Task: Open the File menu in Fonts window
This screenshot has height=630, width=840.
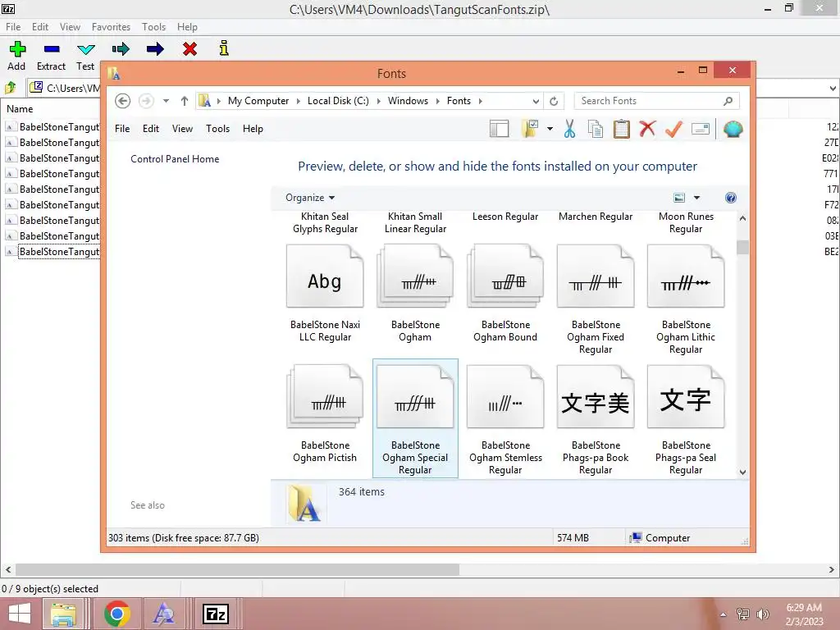Action: (x=122, y=129)
